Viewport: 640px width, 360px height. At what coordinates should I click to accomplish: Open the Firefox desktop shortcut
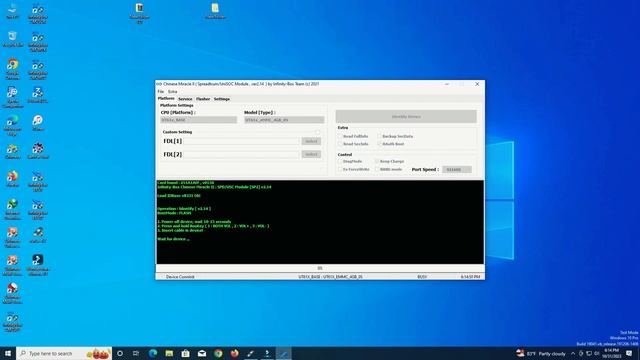pyautogui.click(x=12, y=179)
